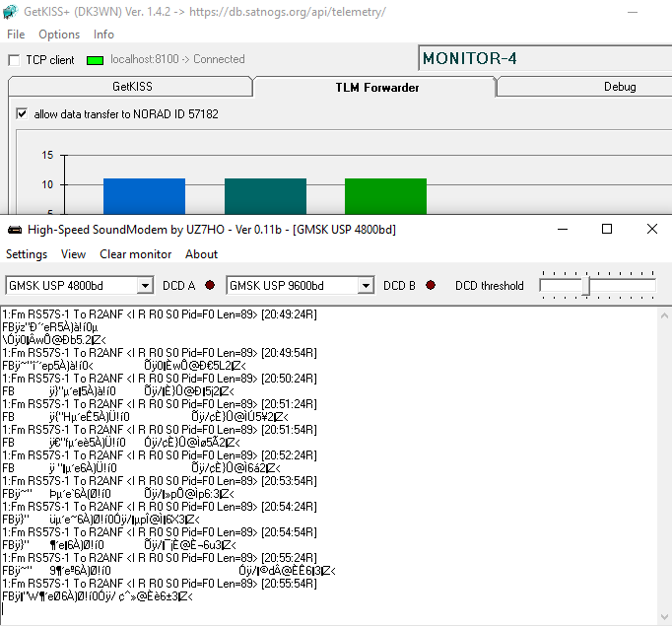Open the GMSK USP 4800bd modem dropdown
Image resolution: width=672 pixels, height=627 pixels.
click(145, 286)
